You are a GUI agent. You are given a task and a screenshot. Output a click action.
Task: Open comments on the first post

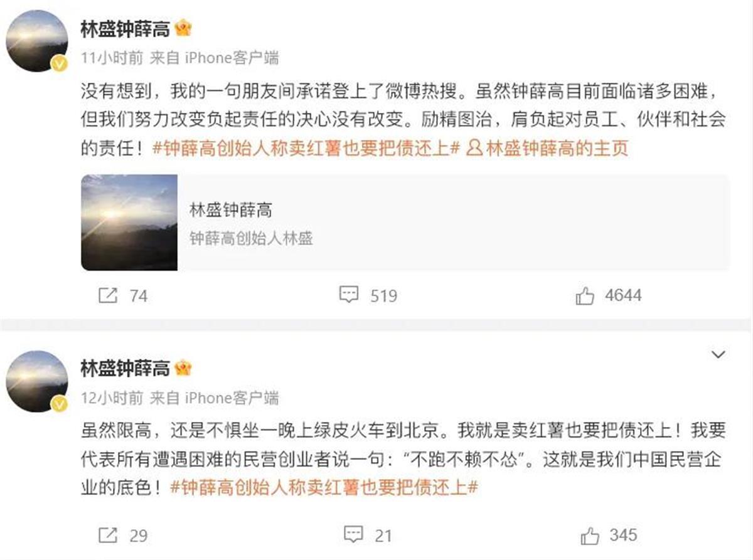(x=349, y=294)
